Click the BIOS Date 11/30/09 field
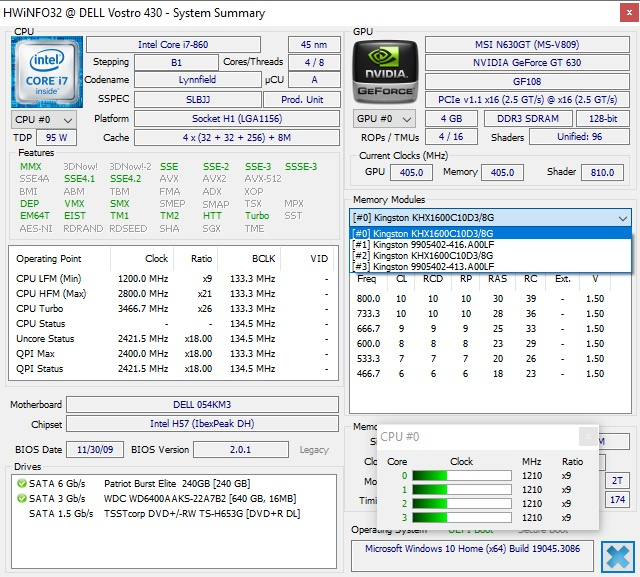 point(95,450)
